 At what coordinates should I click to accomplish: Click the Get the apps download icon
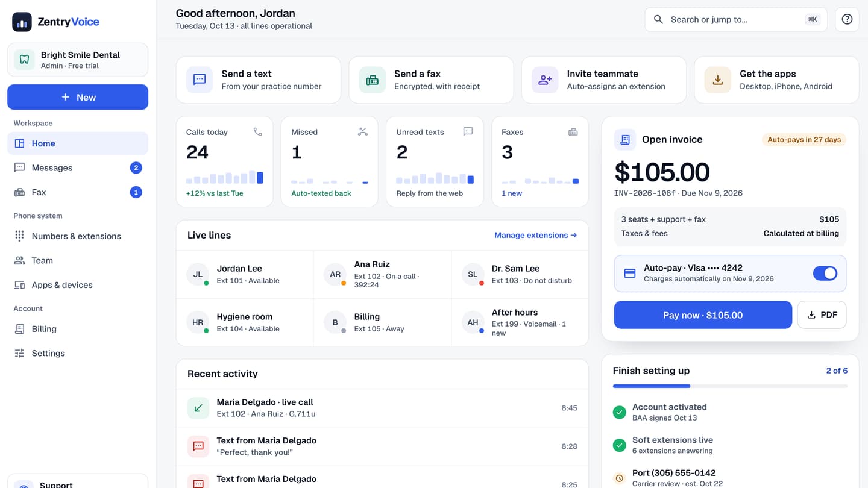click(x=718, y=80)
